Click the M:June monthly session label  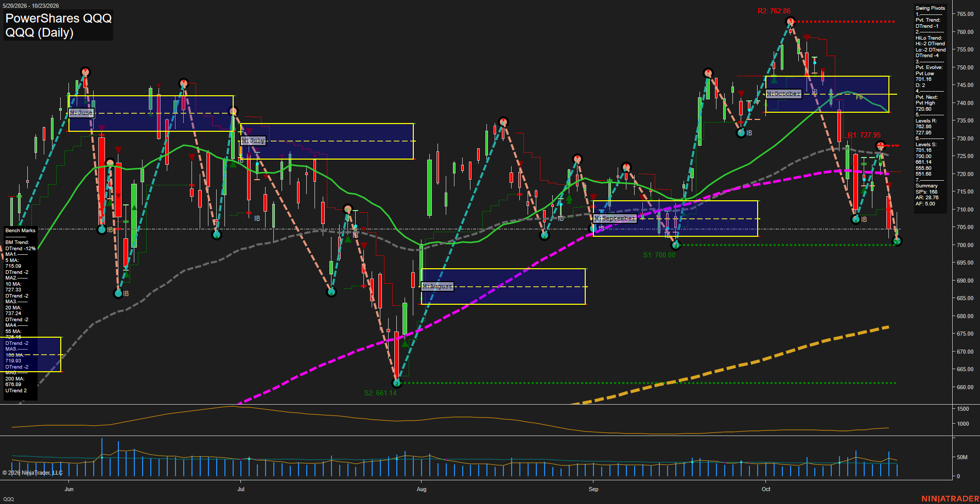tap(81, 113)
